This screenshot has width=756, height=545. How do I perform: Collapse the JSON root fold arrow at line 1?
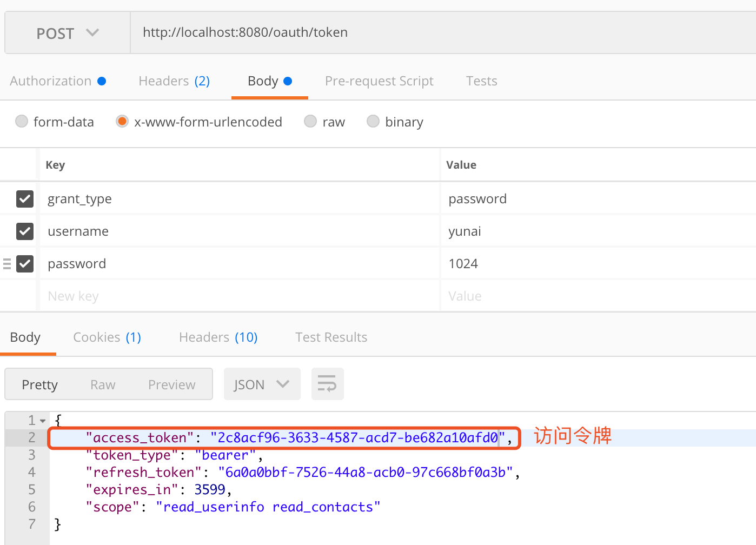(43, 421)
